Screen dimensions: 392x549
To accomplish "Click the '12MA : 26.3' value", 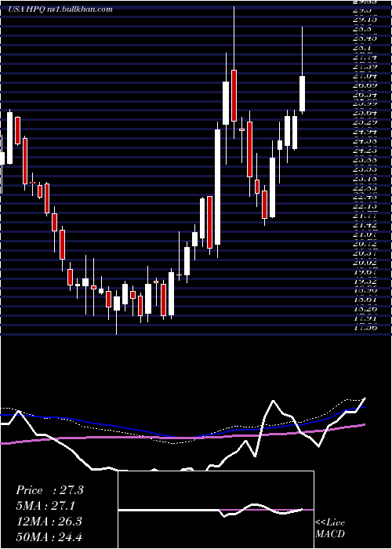I will [x=49, y=522].
